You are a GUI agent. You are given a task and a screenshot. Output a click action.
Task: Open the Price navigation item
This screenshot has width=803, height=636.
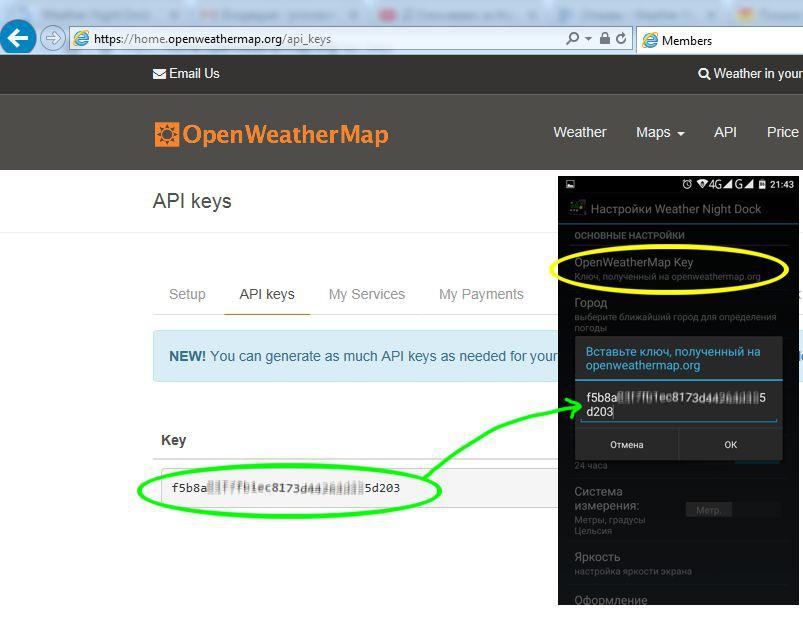click(783, 132)
